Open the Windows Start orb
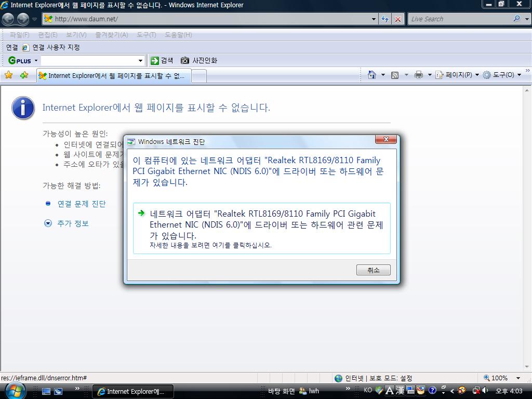 point(15,391)
